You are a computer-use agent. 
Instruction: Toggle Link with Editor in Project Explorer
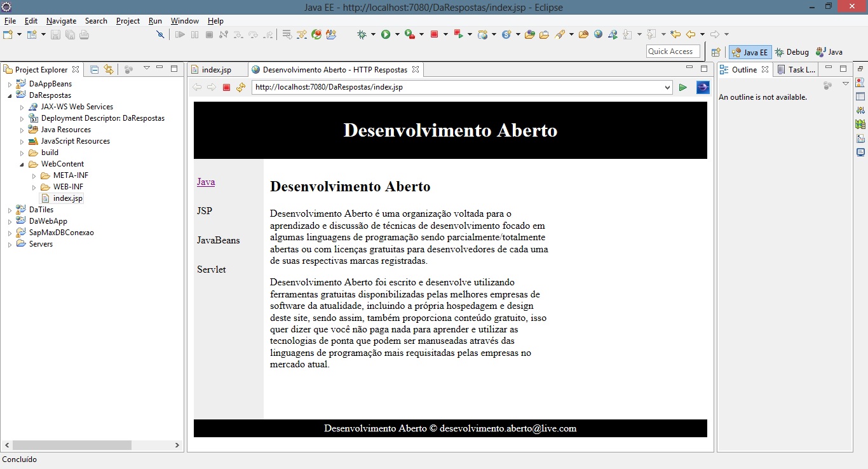[109, 70]
